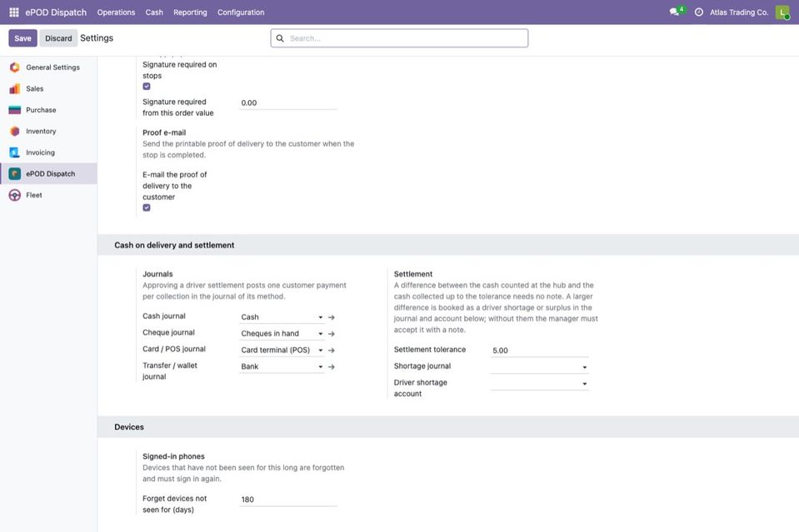Open the Bank journal record arrow

tap(332, 366)
